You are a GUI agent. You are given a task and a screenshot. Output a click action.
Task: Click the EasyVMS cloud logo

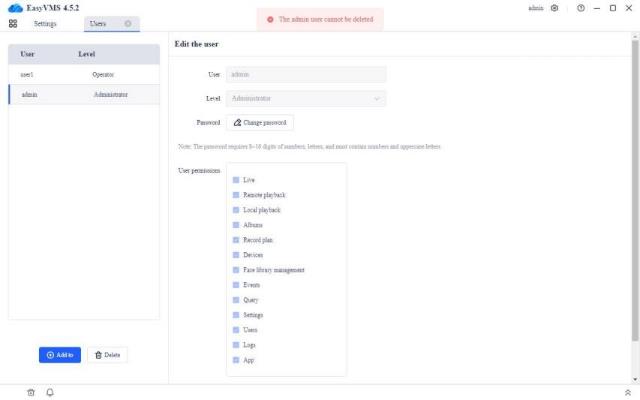coord(14,8)
